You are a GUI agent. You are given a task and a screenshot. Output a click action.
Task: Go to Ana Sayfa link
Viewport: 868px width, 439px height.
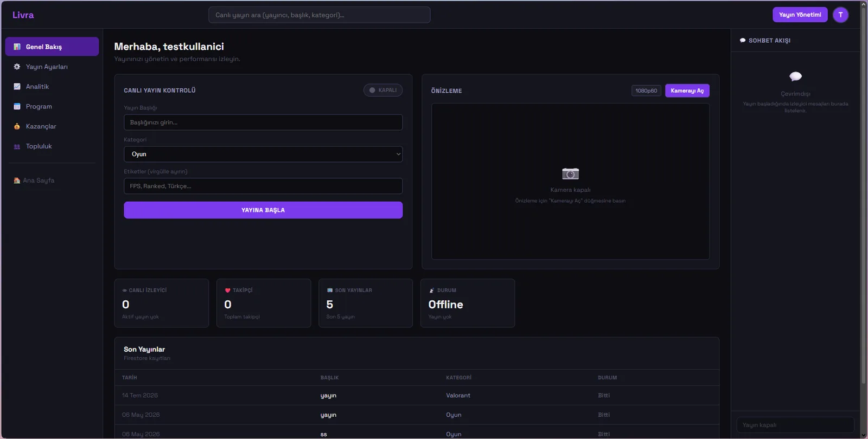tap(34, 180)
